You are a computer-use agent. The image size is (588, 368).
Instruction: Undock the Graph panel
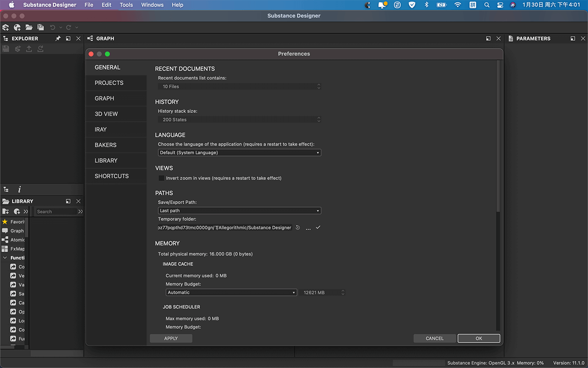point(489,38)
